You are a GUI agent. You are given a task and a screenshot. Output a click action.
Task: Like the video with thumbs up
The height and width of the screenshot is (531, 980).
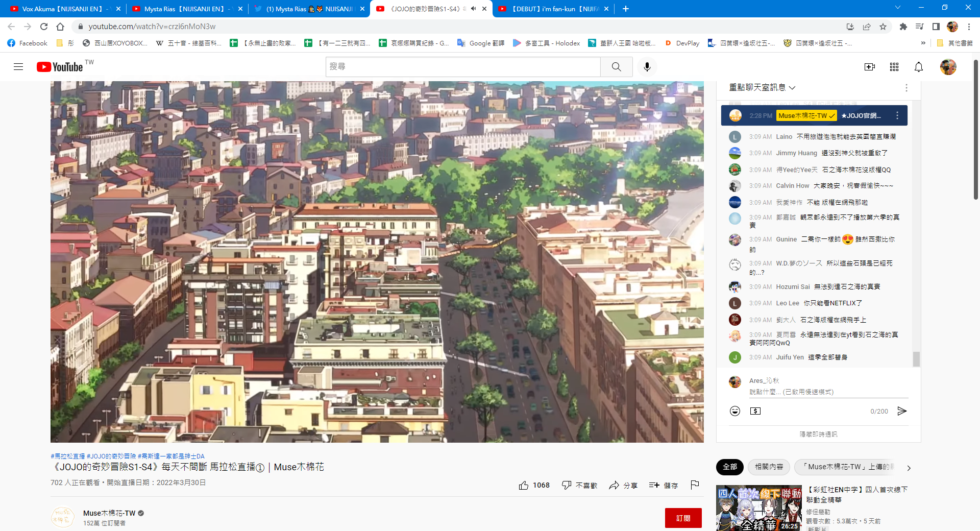(534, 485)
